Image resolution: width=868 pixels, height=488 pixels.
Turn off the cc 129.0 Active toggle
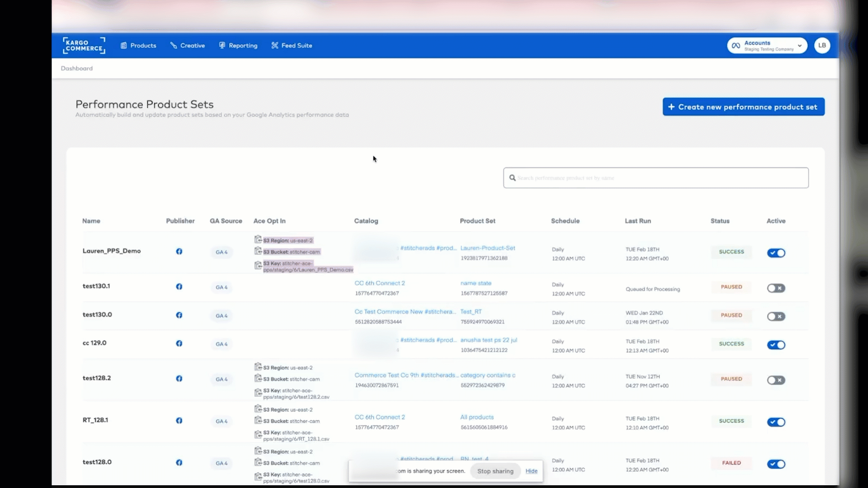(x=776, y=345)
